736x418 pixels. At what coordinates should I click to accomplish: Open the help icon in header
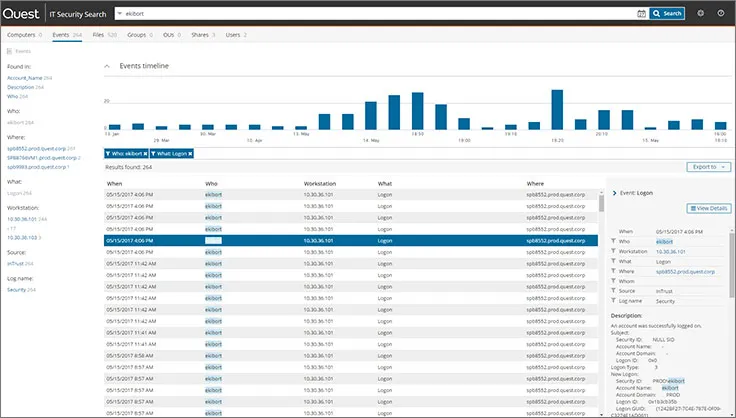[721, 14]
